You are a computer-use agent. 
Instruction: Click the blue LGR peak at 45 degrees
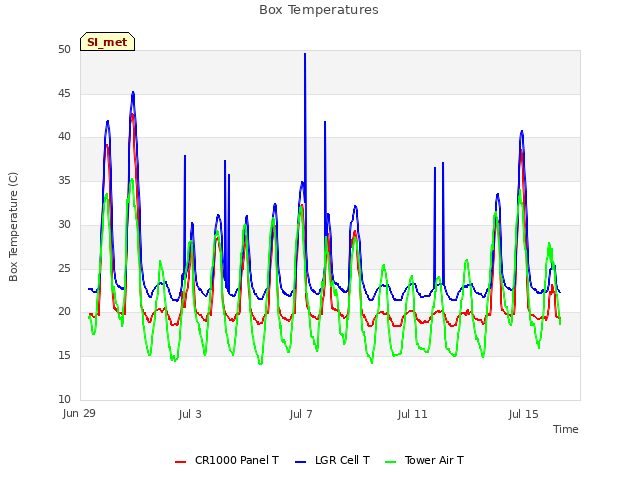[x=133, y=93]
